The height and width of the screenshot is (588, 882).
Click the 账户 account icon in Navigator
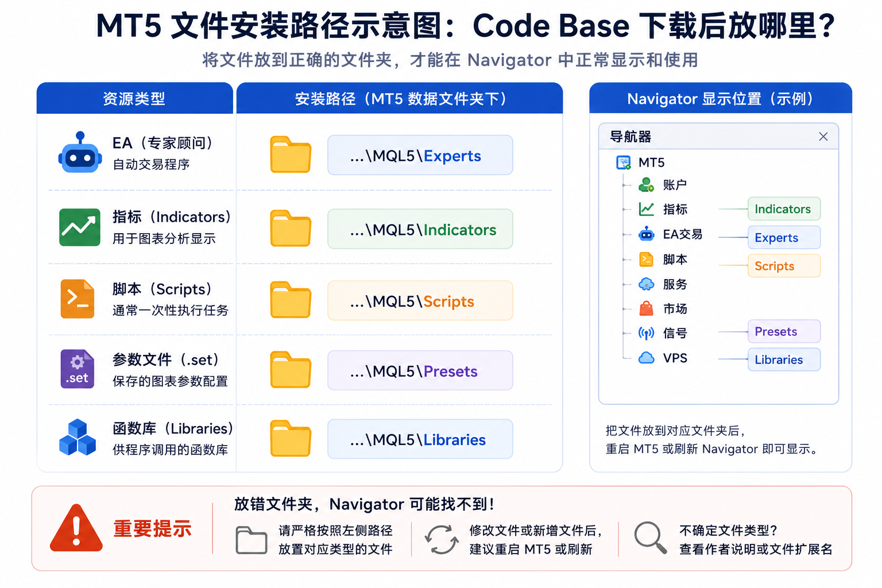647,184
